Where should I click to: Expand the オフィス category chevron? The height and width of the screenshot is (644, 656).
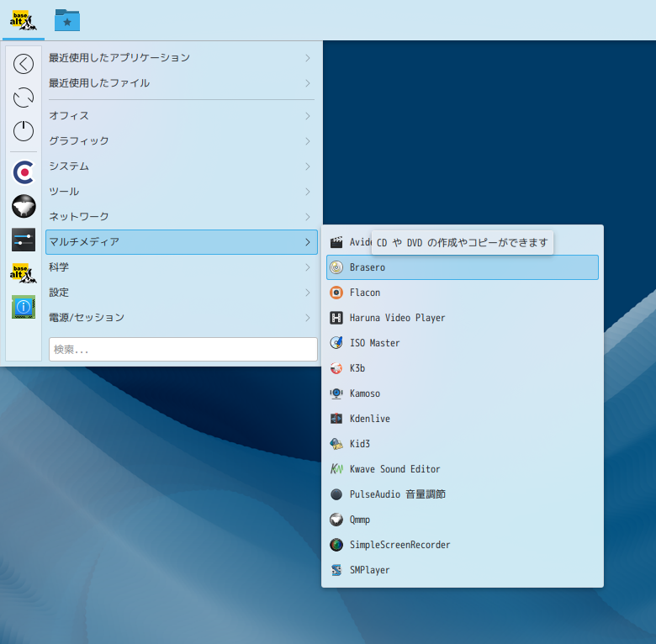(308, 116)
